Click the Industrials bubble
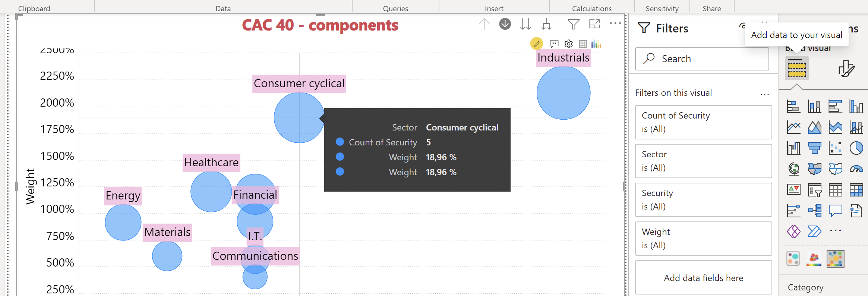Screen dimensions: 868x296 (x=564, y=93)
